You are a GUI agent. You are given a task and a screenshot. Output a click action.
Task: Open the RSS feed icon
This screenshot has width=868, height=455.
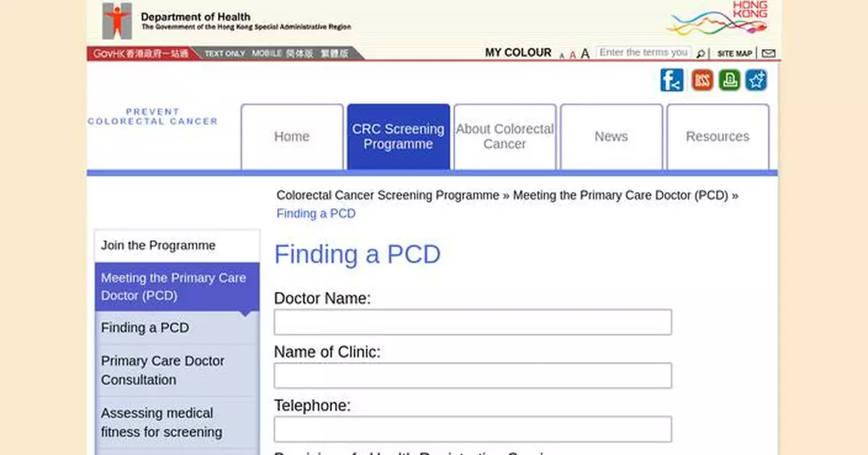pyautogui.click(x=700, y=80)
